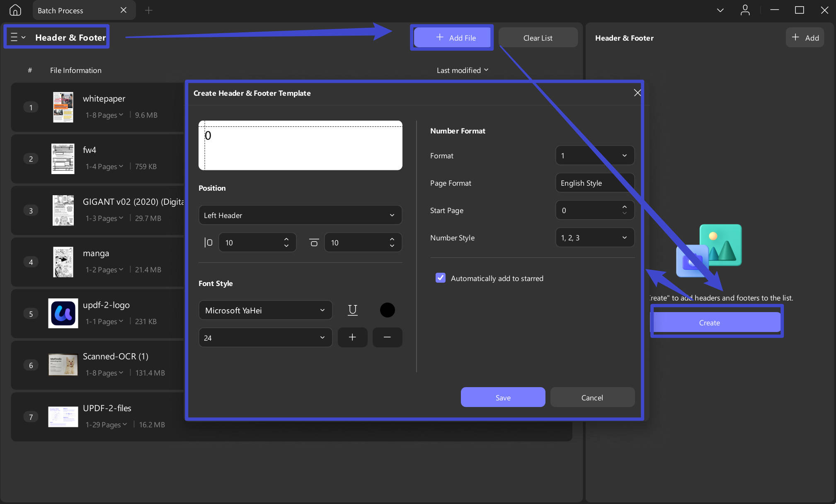Open a new tab with plus icon
Screen dimensions: 836x504
point(148,10)
